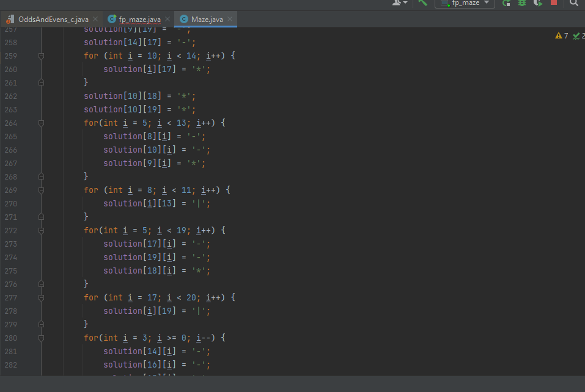Screen dimensions: 585x392
Task: Open Search Everywhere with the magnifier icon
Action: (575, 4)
